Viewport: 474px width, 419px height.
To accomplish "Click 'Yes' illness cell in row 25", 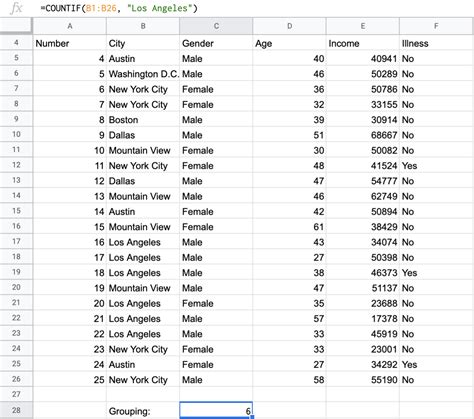I will tap(436, 364).
